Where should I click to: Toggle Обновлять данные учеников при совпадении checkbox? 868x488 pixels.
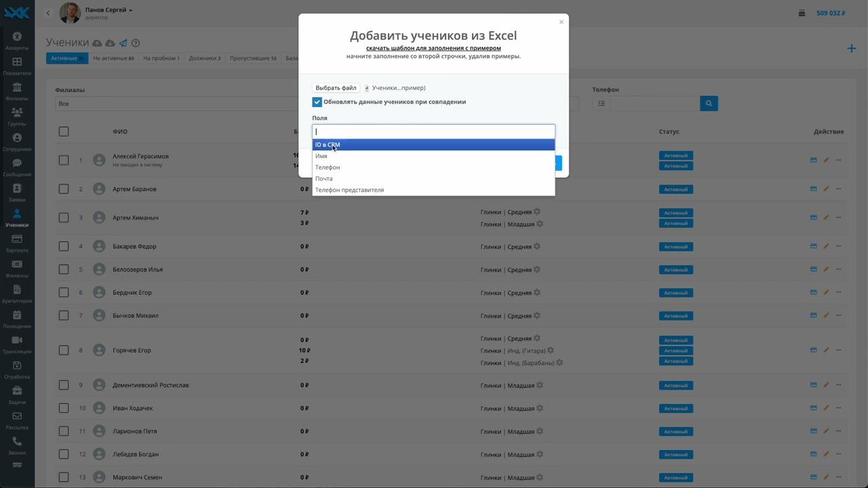click(317, 102)
